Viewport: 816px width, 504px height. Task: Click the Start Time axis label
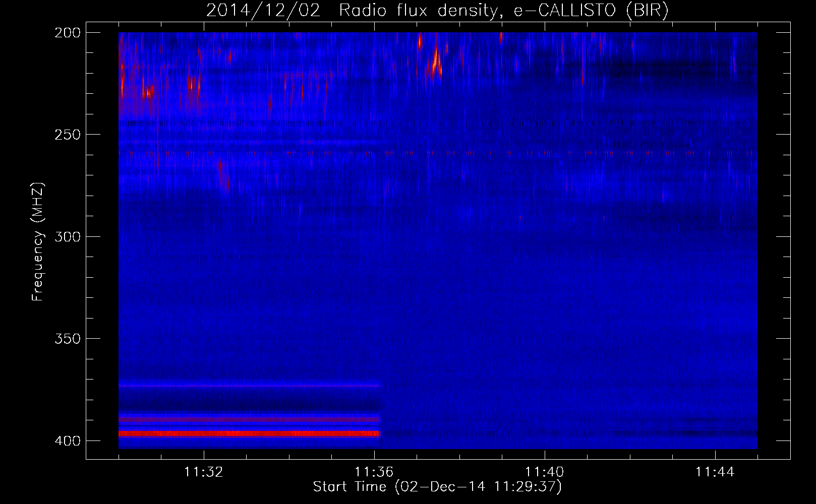[x=437, y=487]
